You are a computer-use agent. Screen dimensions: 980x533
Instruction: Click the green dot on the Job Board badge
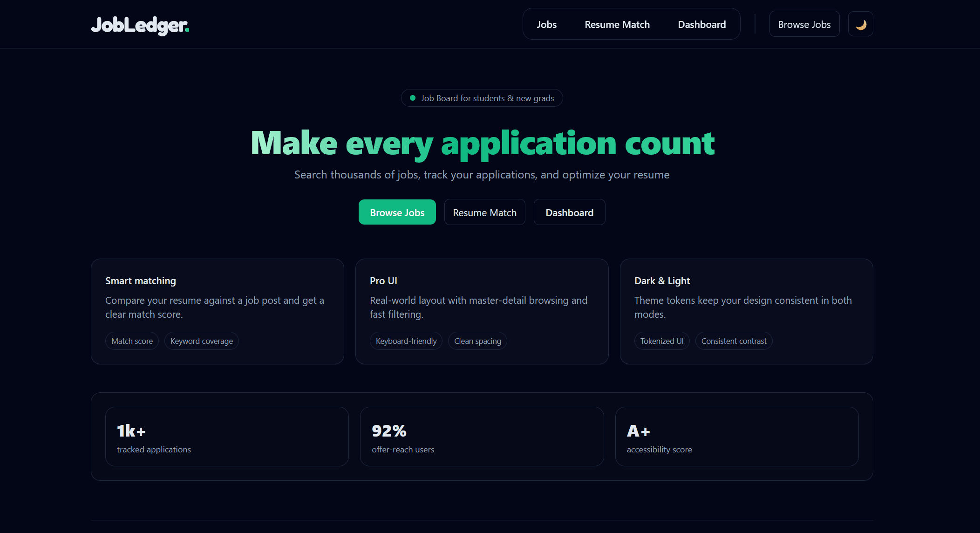(412, 98)
